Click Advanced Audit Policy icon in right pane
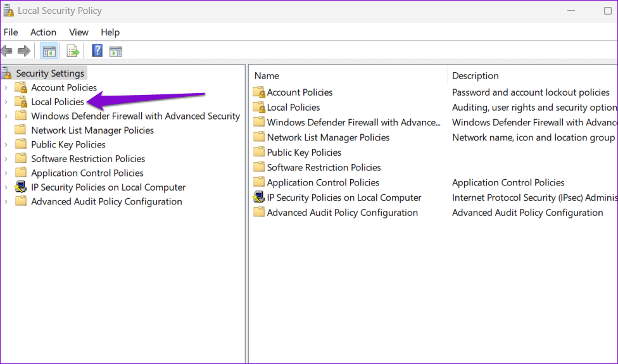Viewport: 618px width, 364px height. pyautogui.click(x=259, y=212)
